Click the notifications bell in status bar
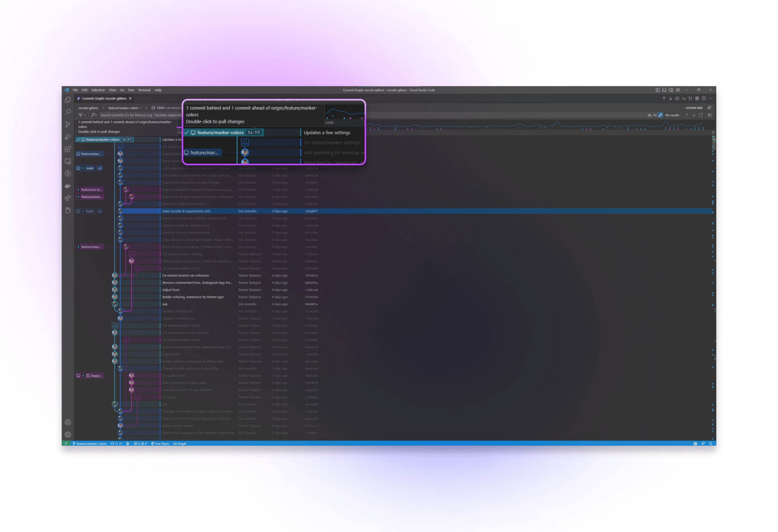Screen dimensions: 778x532 [711, 443]
